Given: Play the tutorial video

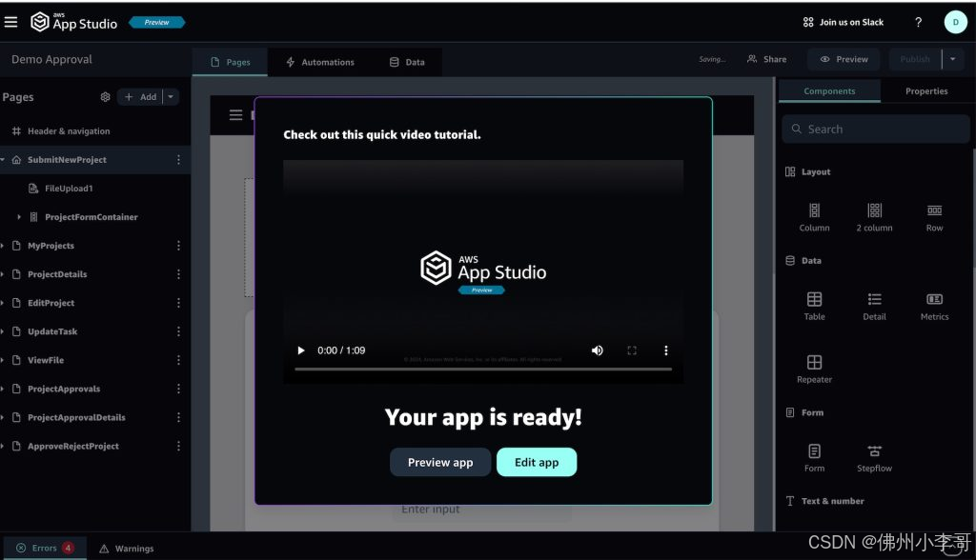Looking at the screenshot, I should 301,350.
